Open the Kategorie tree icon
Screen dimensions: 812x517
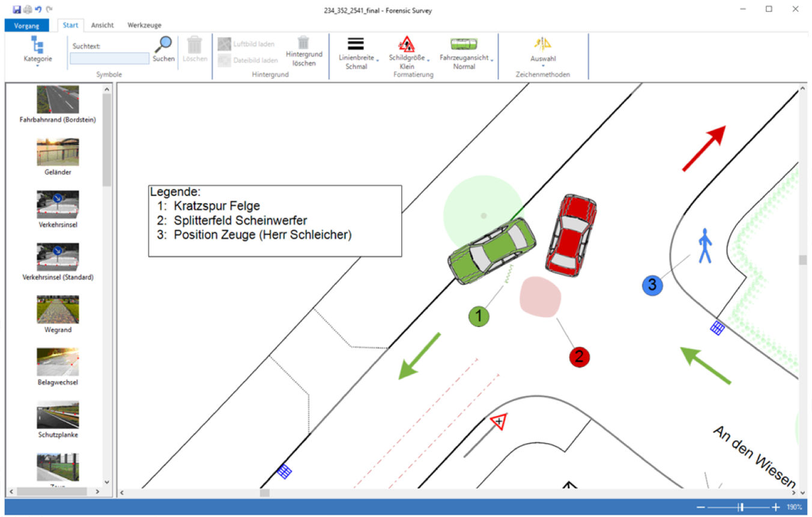click(x=37, y=45)
